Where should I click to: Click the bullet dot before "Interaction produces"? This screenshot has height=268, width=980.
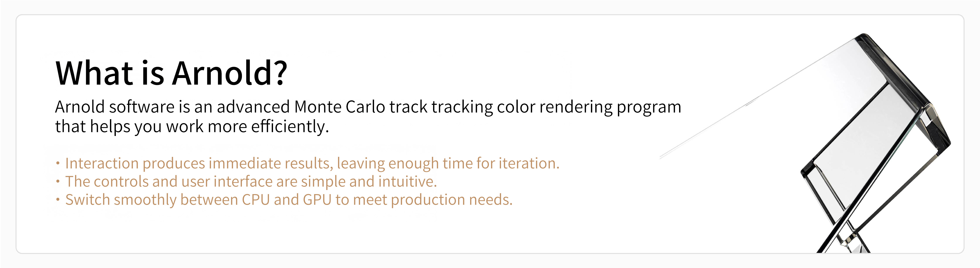pos(58,164)
